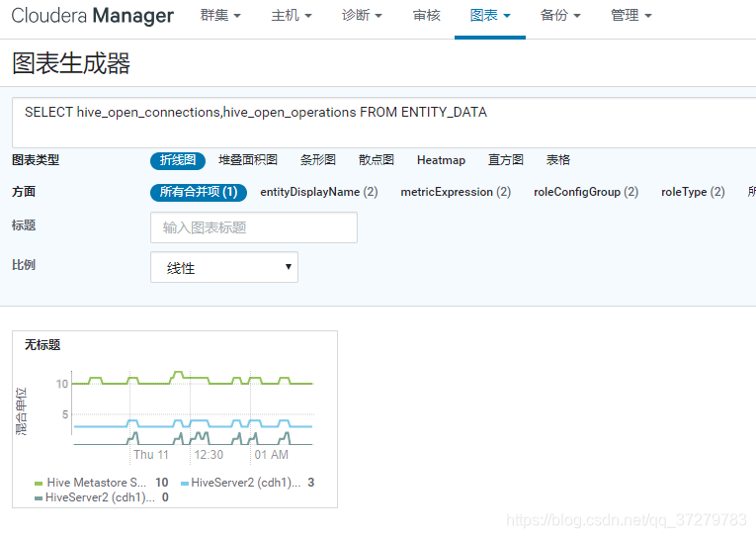Image resolution: width=756 pixels, height=538 pixels.
Task: Open the 备份 dropdown menu
Action: point(560,16)
